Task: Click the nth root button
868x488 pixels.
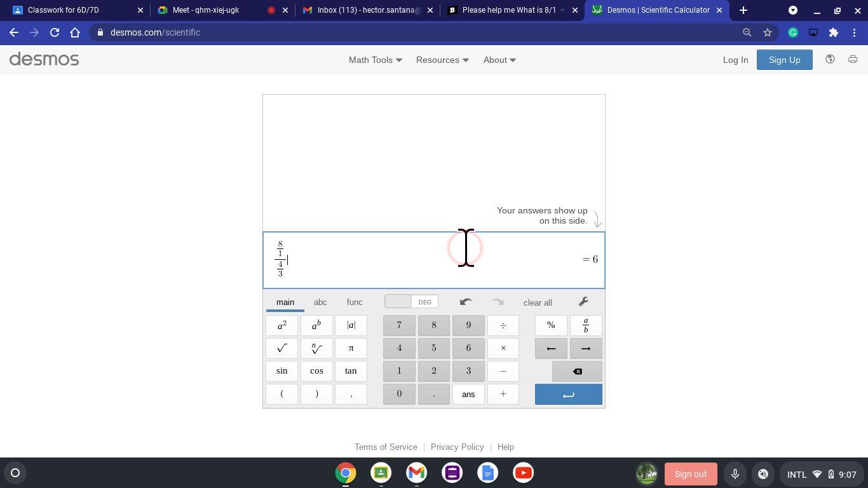Action: click(x=316, y=348)
